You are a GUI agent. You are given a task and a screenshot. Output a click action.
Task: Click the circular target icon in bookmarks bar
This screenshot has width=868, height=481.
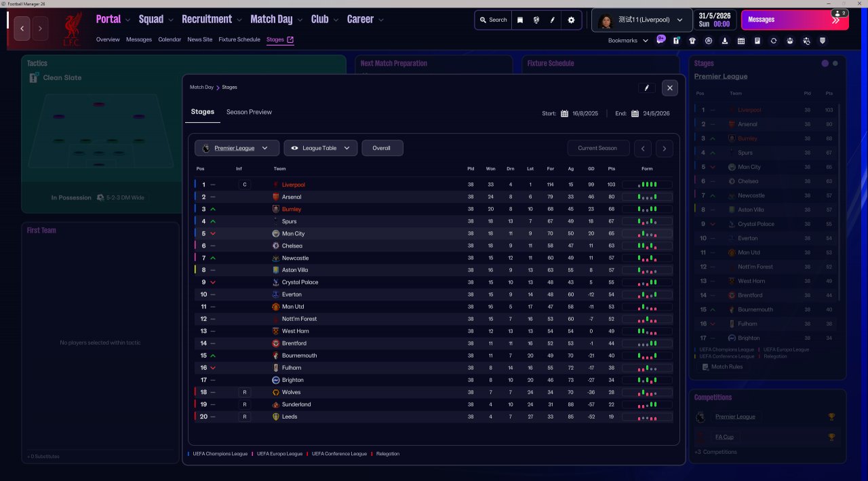[x=709, y=41]
